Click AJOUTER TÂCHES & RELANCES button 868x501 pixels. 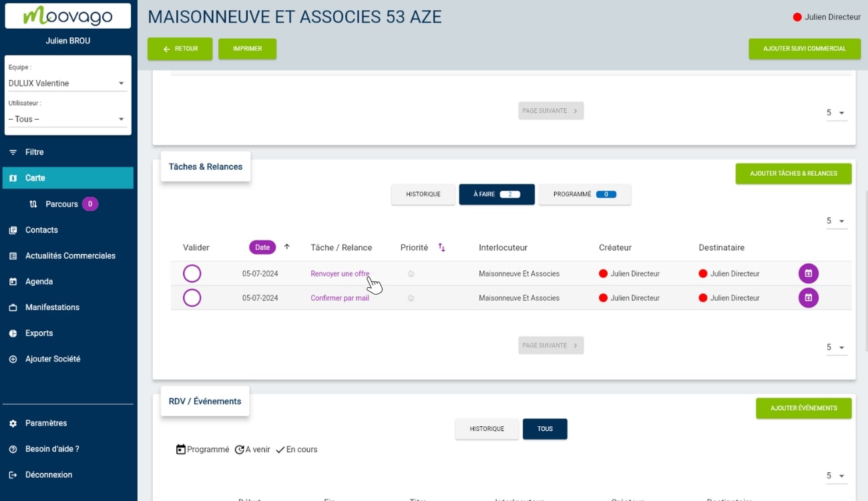click(794, 174)
